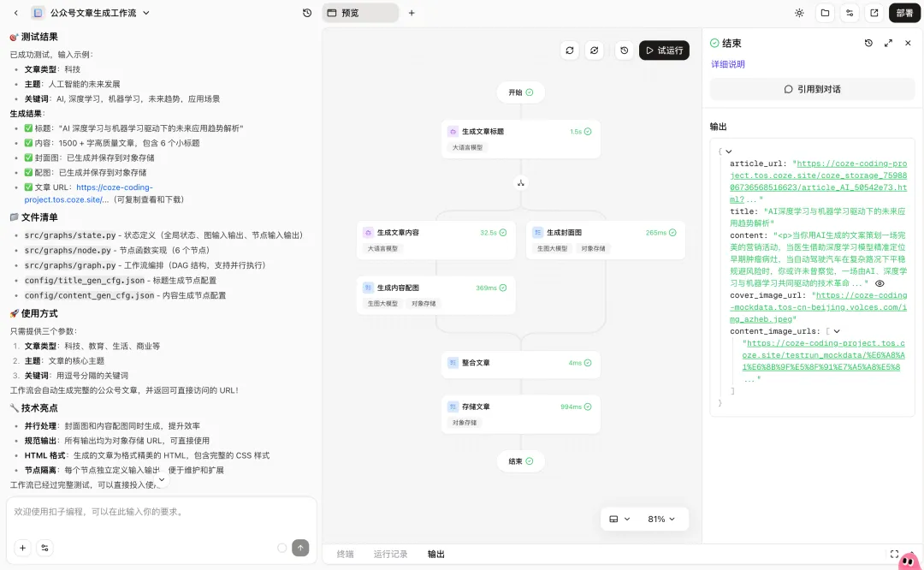
Task: Open the cover_image_url link
Action: coord(819,308)
